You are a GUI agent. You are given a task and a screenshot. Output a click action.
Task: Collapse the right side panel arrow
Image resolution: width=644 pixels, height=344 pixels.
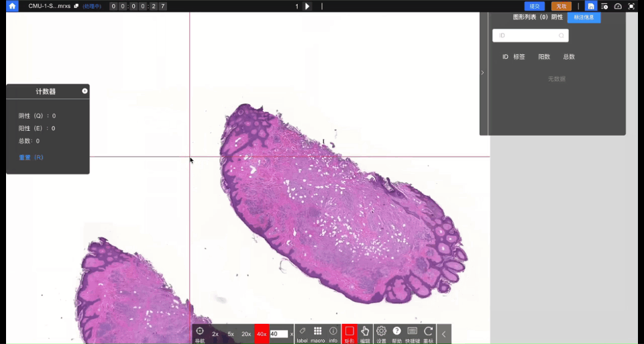(x=483, y=72)
